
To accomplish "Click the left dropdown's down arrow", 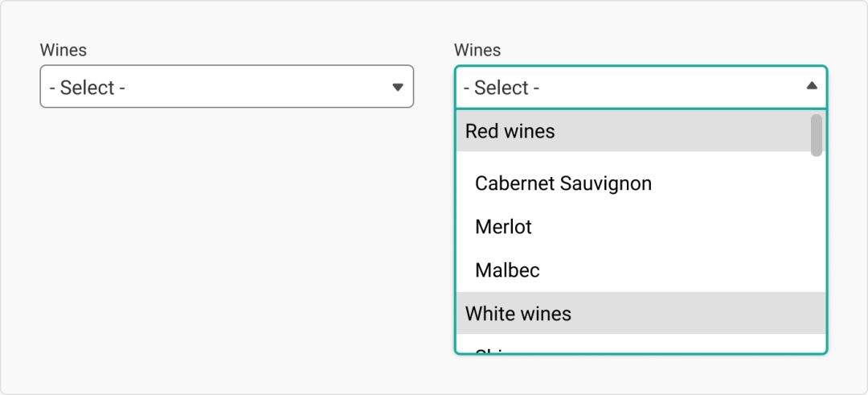I will (397, 87).
